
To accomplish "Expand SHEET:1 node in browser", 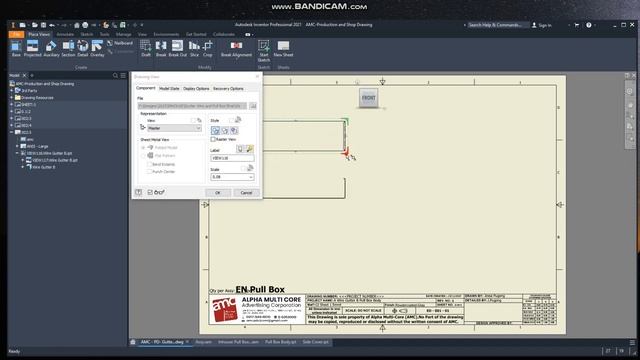I will pyautogui.click(x=11, y=104).
